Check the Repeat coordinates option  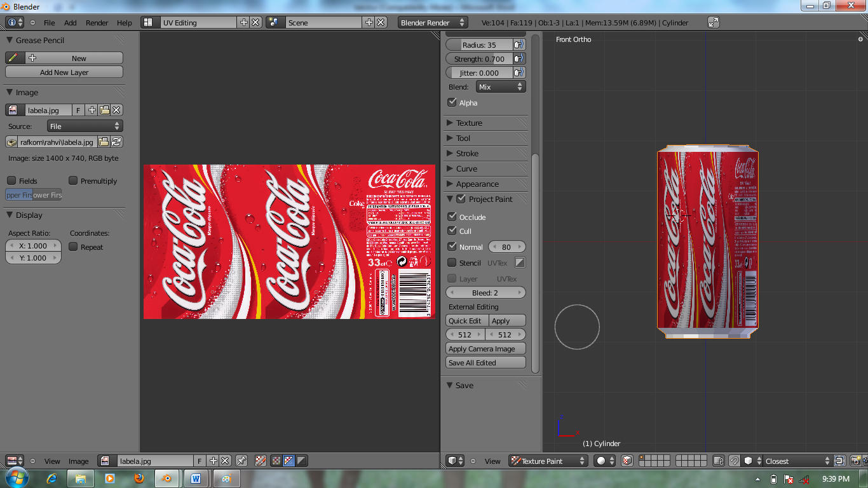coord(73,247)
